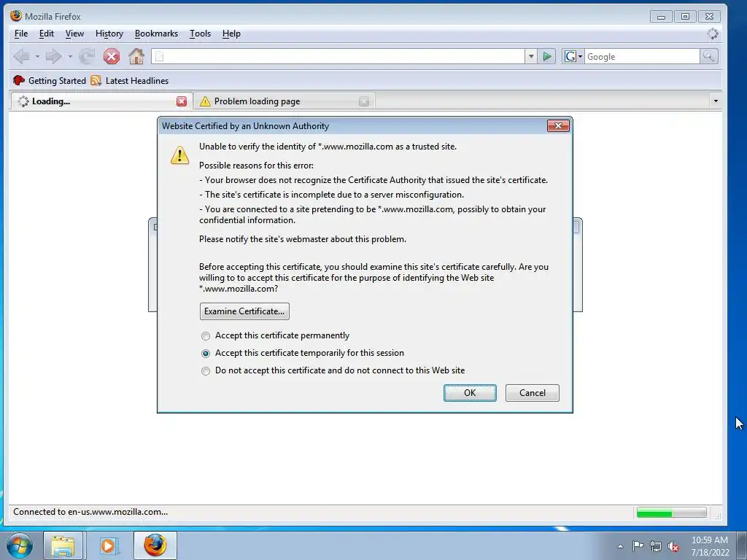Click the Google search input field
The width and height of the screenshot is (747, 560).
(642, 57)
